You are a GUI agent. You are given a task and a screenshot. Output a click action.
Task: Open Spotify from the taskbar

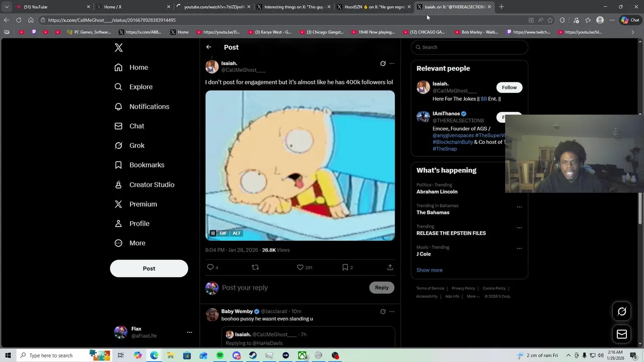pyautogui.click(x=220, y=355)
